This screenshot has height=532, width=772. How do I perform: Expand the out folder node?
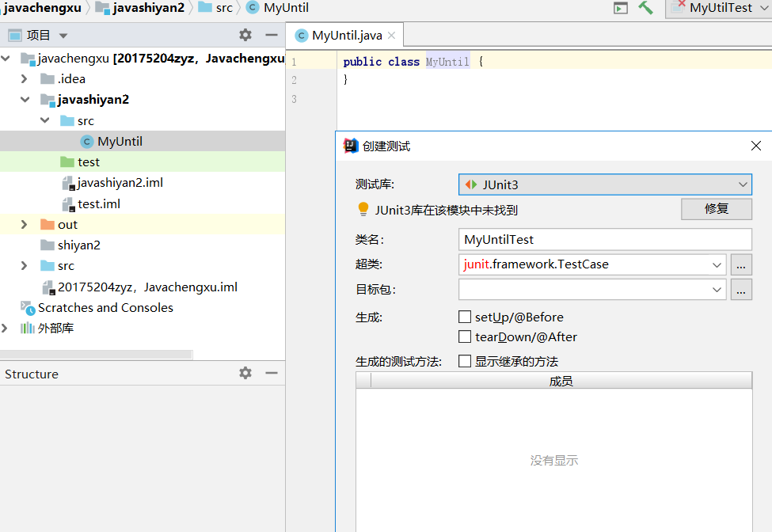[x=24, y=224]
